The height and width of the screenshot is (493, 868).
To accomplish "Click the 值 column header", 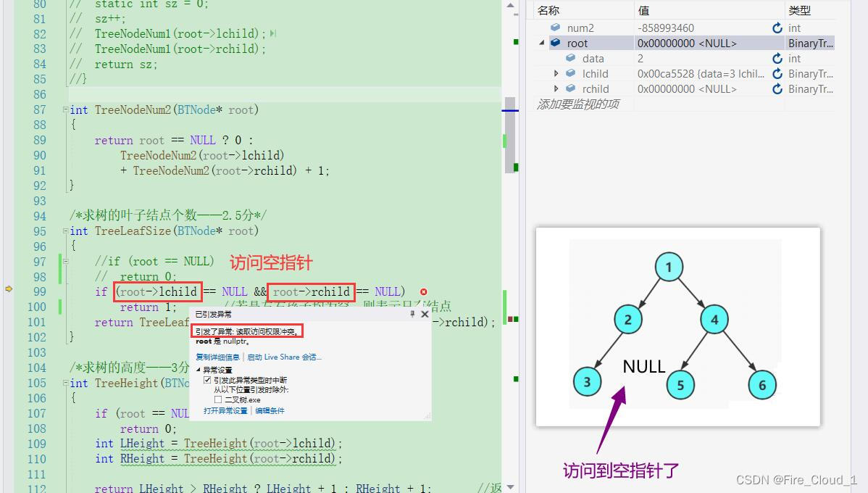I will tap(643, 11).
